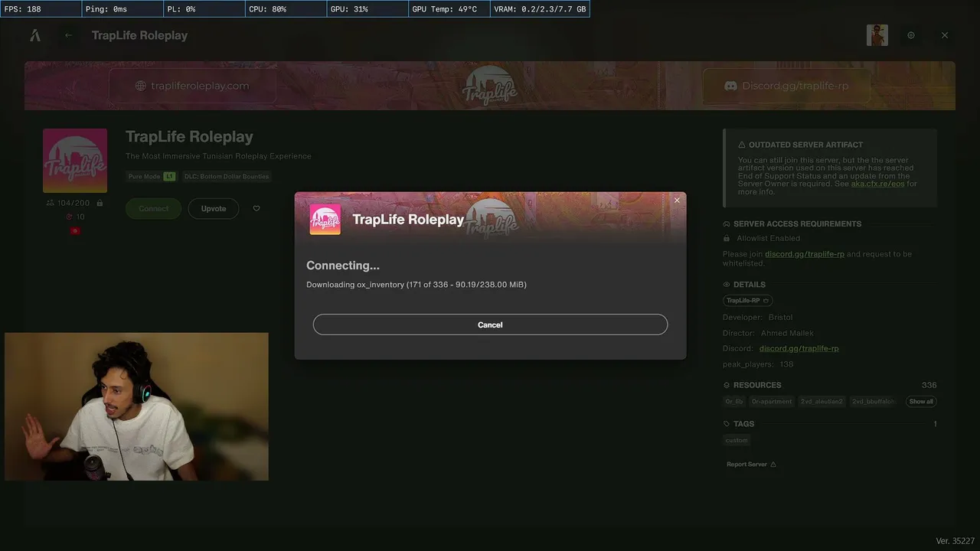The width and height of the screenshot is (980, 551).
Task: Click the GPU: 31% overlay readout
Action: [x=367, y=9]
